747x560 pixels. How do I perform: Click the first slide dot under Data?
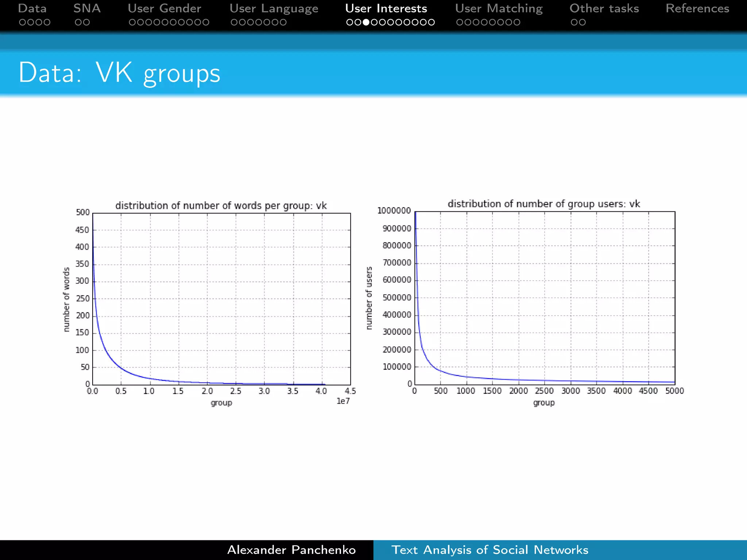tap(23, 22)
